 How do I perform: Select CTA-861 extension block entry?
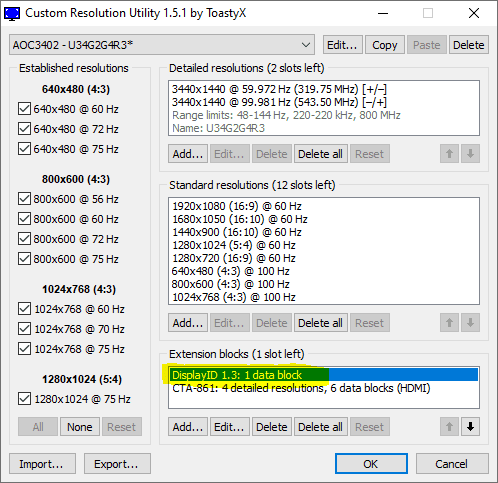point(323,388)
